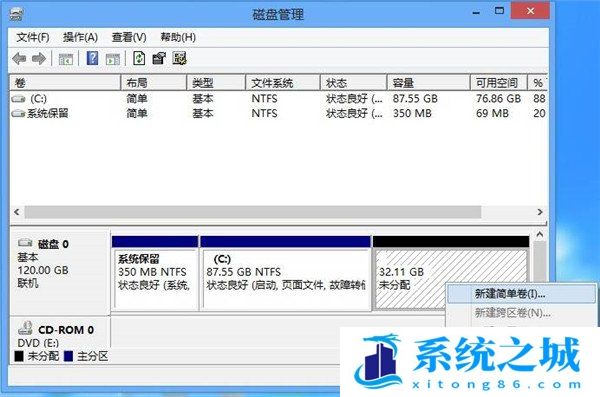
Task: Toggle the action pane toolbar icon
Action: (x=112, y=59)
